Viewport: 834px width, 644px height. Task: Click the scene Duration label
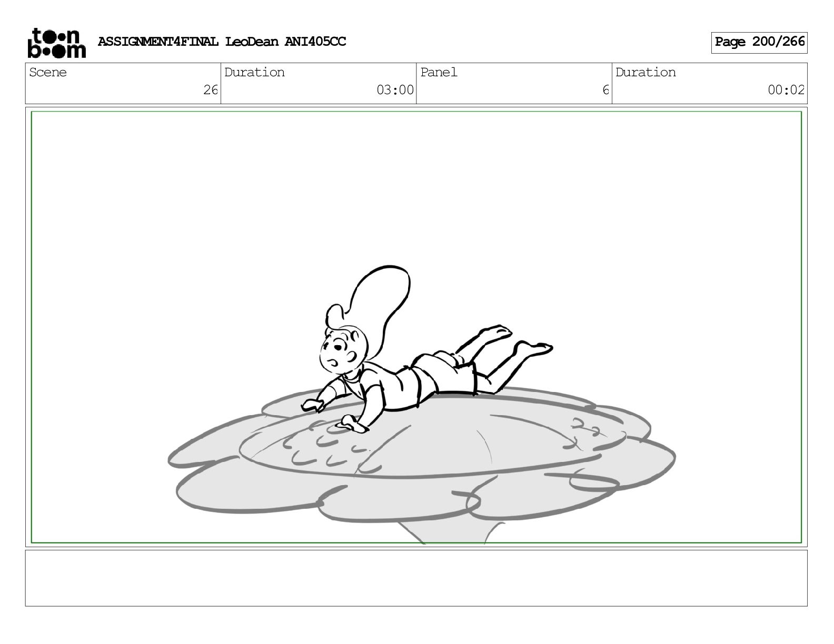254,73
